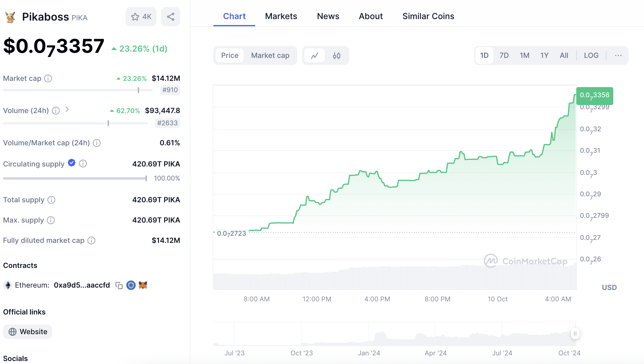Screen dimensions: 644x364
Task: Toggle chart to Market cap view
Action: (270, 55)
